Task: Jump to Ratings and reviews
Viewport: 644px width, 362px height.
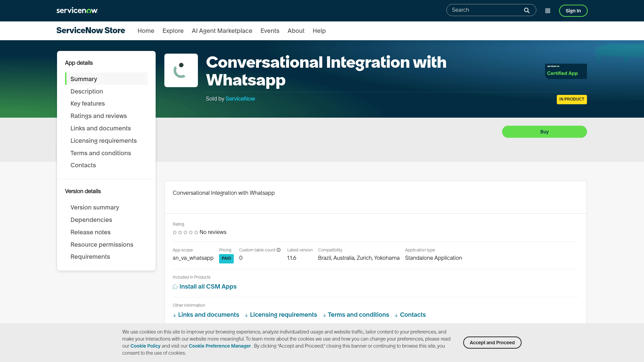Action: [99, 116]
